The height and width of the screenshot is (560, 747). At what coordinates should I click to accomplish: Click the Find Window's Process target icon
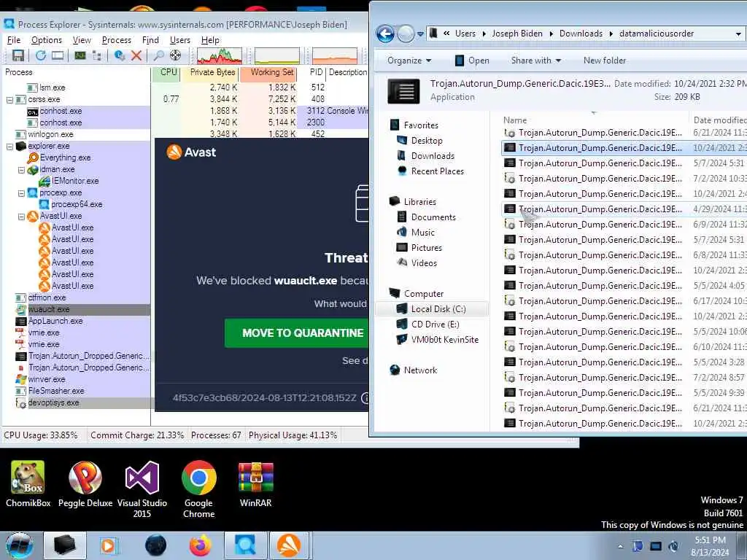[175, 55]
